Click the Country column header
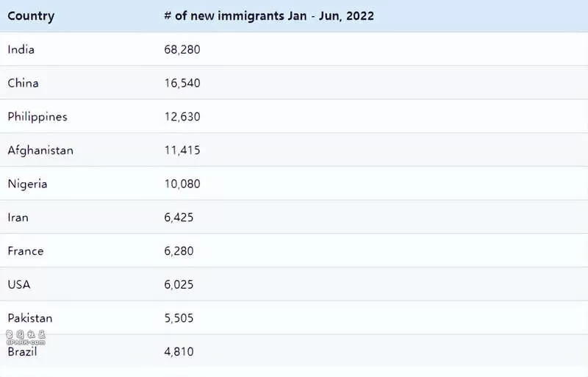 coord(31,16)
